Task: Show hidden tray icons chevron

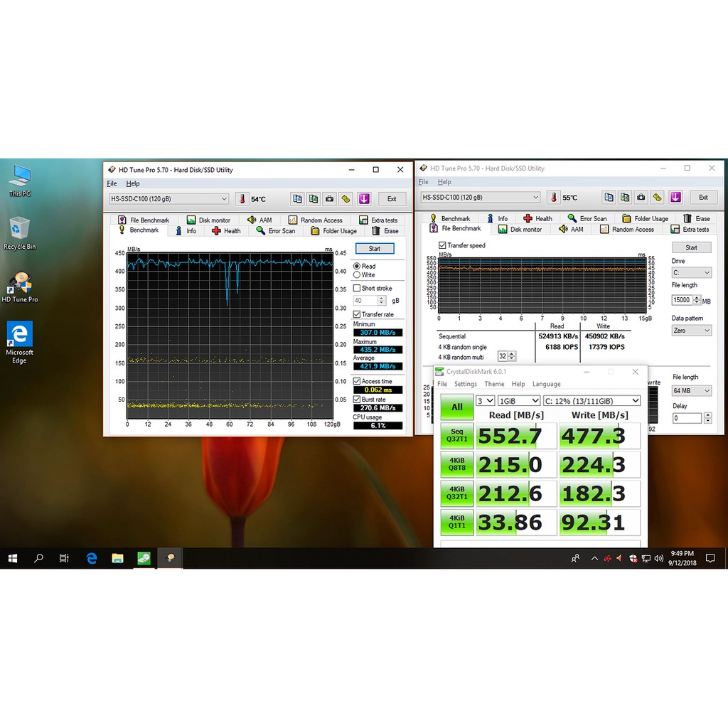Action: (x=594, y=559)
